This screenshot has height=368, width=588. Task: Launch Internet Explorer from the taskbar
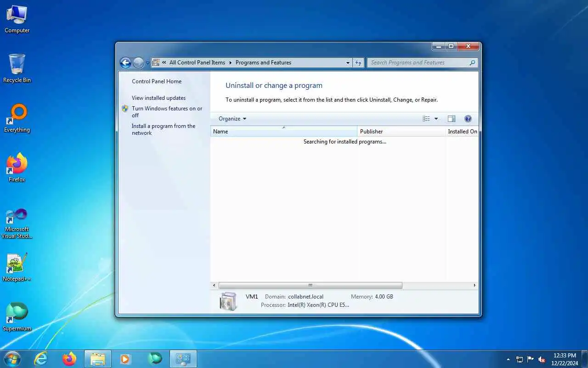point(41,359)
